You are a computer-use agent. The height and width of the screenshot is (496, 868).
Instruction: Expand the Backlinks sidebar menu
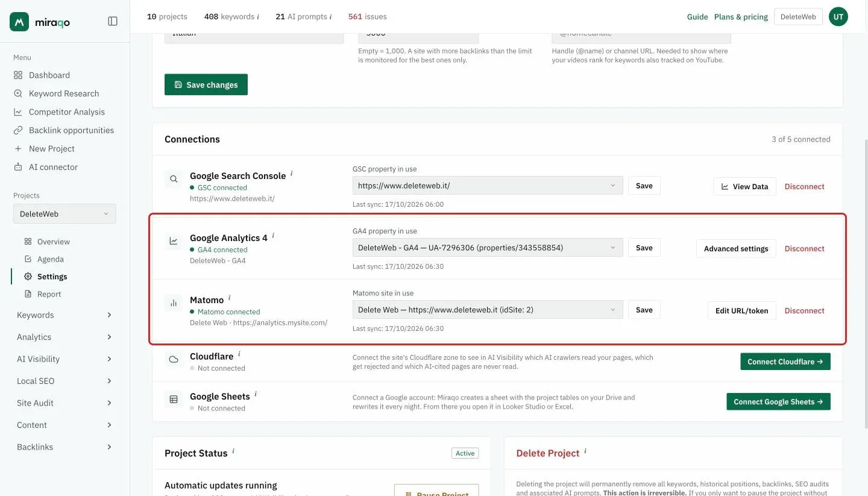click(x=64, y=447)
